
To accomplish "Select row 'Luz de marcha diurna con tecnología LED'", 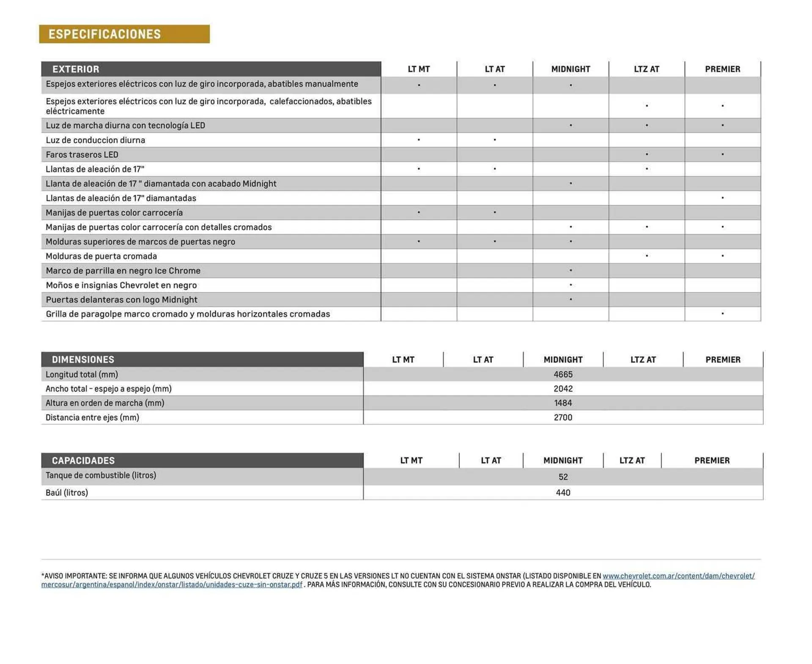I will [x=401, y=126].
